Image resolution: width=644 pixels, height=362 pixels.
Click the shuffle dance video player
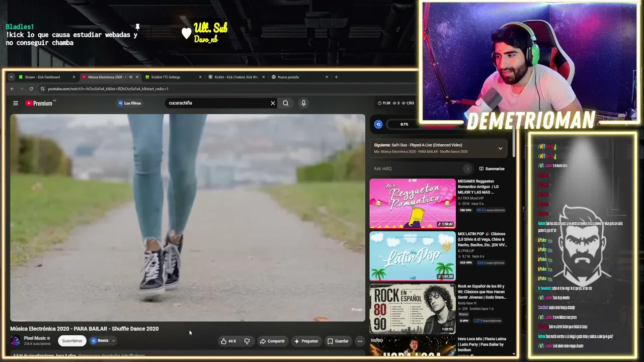pos(188,218)
